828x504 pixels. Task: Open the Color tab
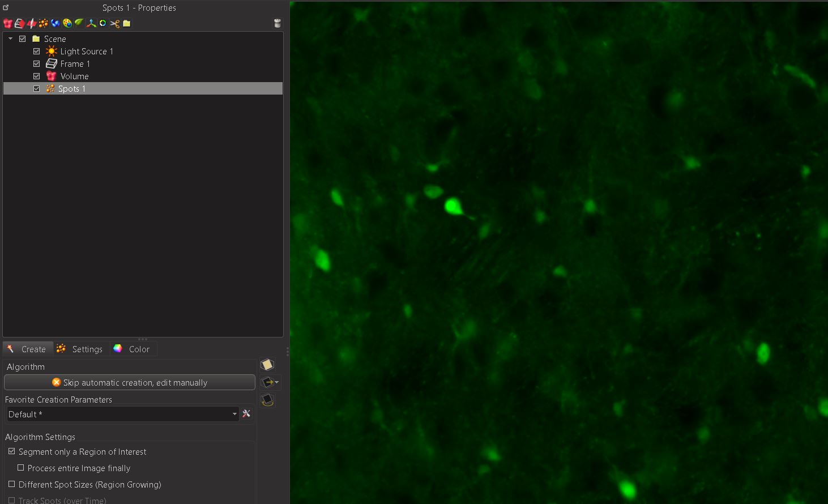pyautogui.click(x=134, y=349)
